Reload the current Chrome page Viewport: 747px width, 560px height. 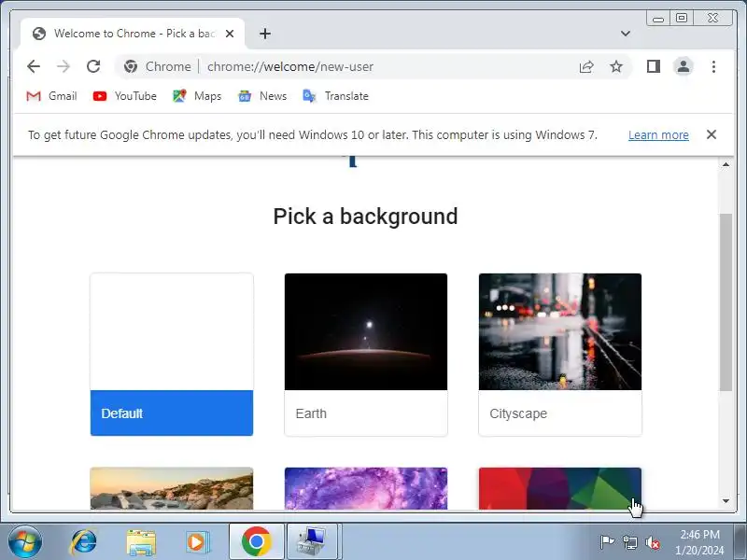(x=93, y=66)
